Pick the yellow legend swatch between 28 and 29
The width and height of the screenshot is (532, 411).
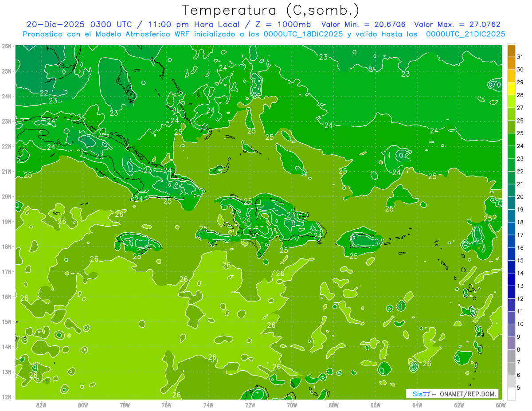coord(512,89)
